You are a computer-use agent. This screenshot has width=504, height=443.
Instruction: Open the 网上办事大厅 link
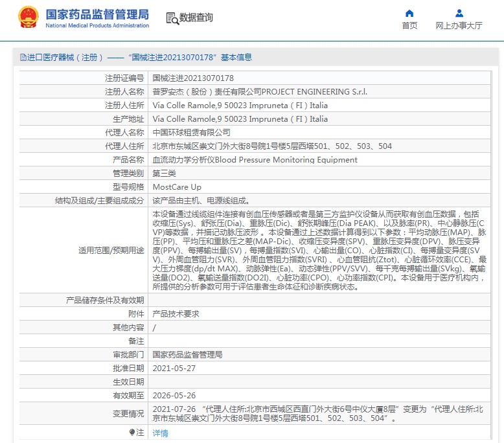(459, 26)
